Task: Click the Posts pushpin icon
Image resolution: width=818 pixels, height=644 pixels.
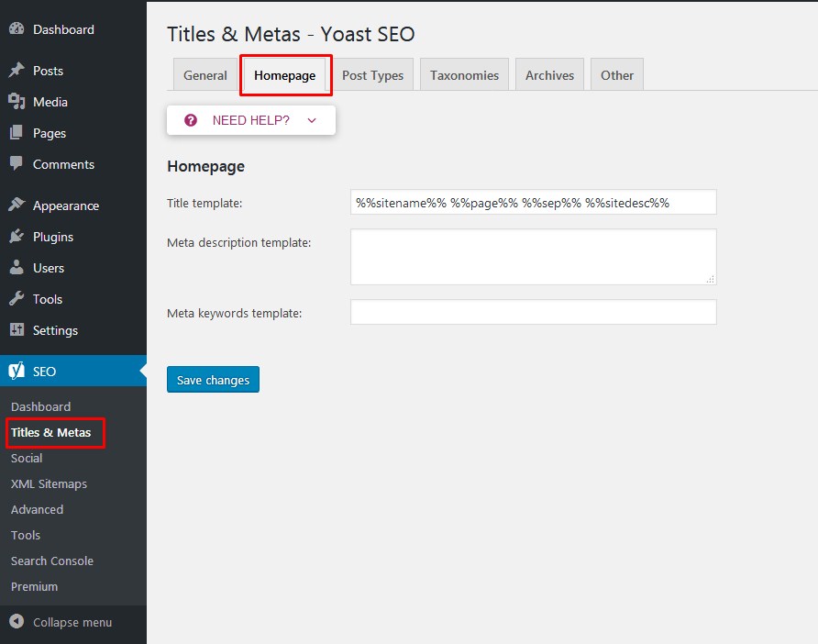Action: (17, 70)
